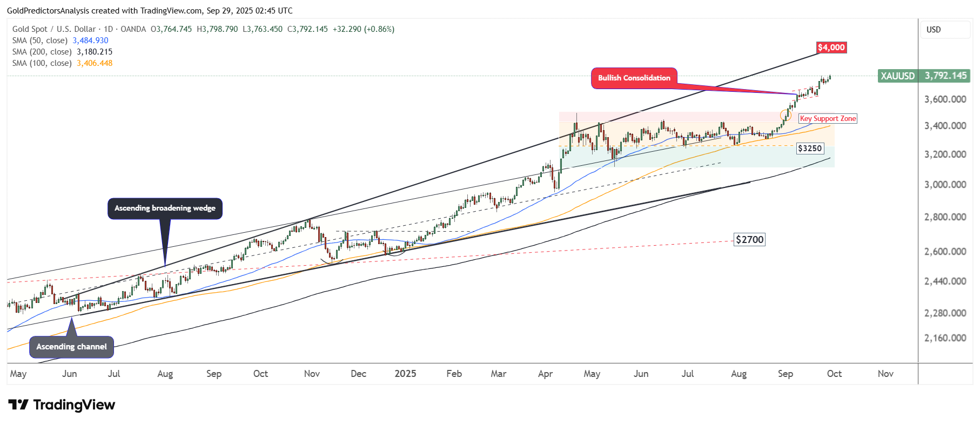Click the $3250 support level tag
The image size is (980, 425).
[810, 149]
